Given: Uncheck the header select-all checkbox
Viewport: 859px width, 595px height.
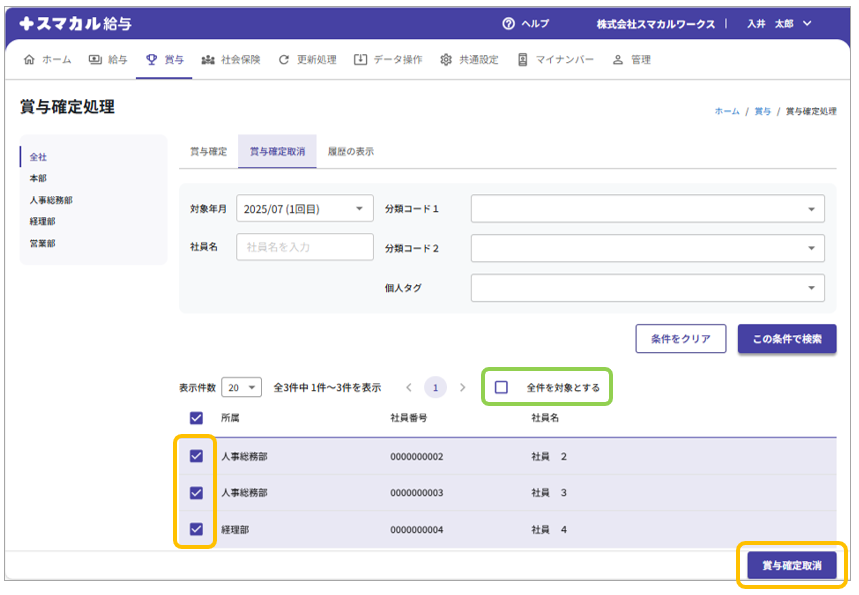Looking at the screenshot, I should [x=196, y=418].
